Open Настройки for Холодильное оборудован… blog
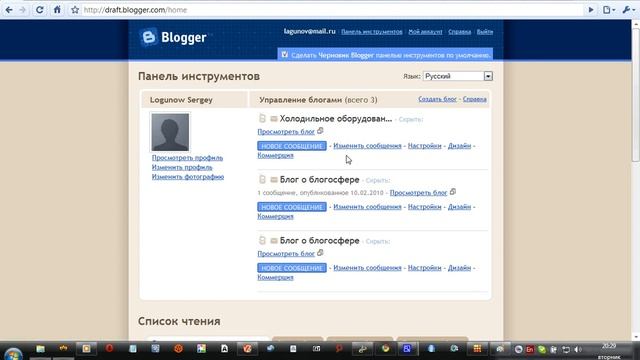 (x=424, y=146)
